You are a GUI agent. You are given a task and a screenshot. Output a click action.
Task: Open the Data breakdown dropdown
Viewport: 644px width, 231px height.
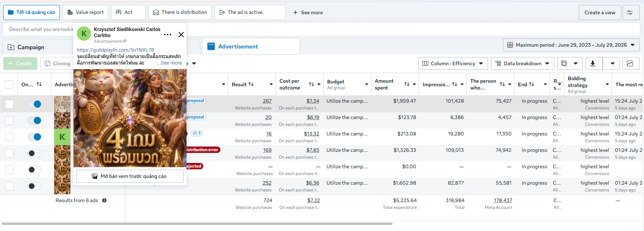pyautogui.click(x=523, y=63)
